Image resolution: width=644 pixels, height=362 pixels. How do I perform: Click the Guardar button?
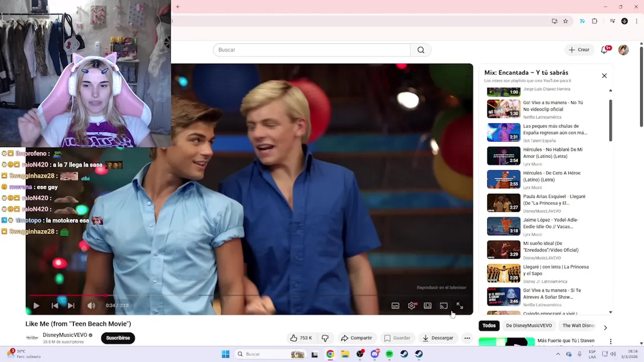[x=397, y=338]
